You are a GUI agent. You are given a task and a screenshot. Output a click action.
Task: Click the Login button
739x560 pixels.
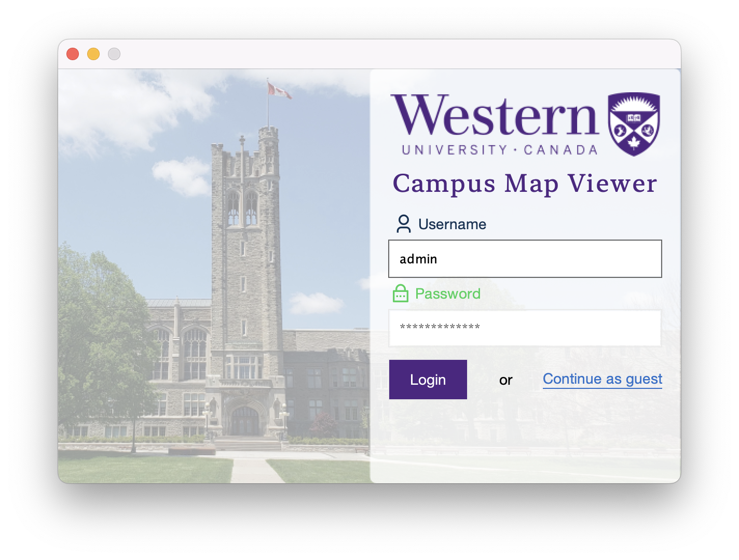point(428,380)
